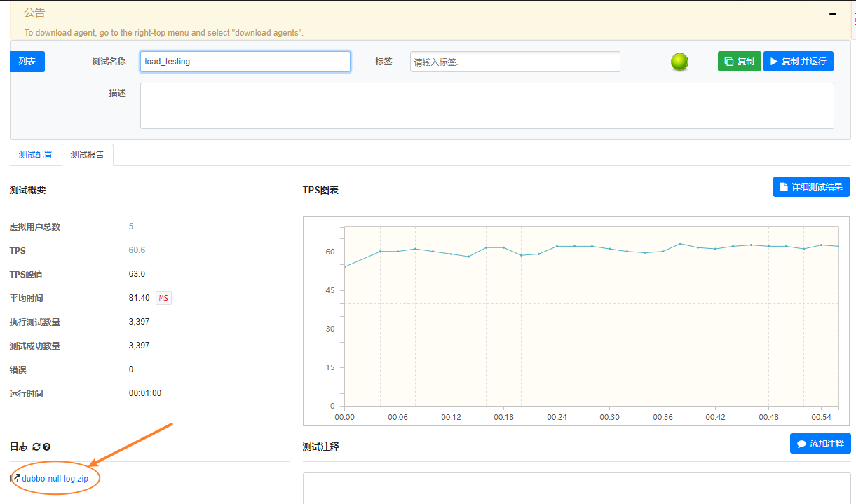Click inside the 描述 description textarea
The image size is (856, 504).
coord(487,106)
